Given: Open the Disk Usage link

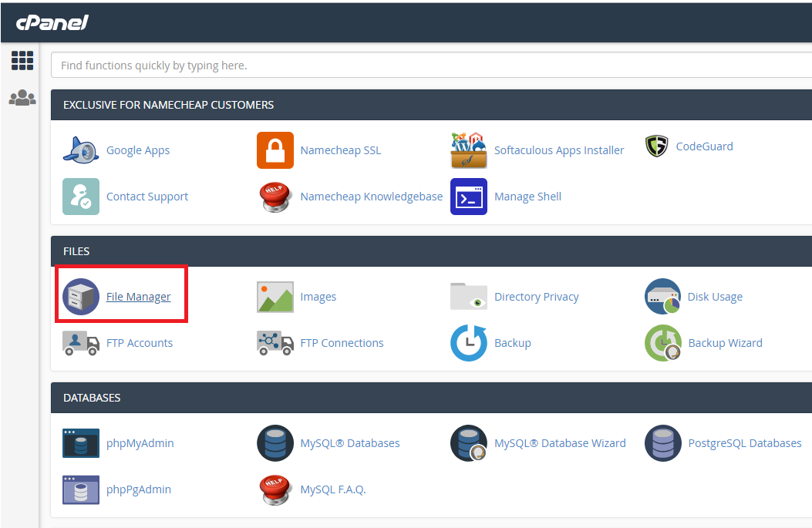Looking at the screenshot, I should click(715, 297).
